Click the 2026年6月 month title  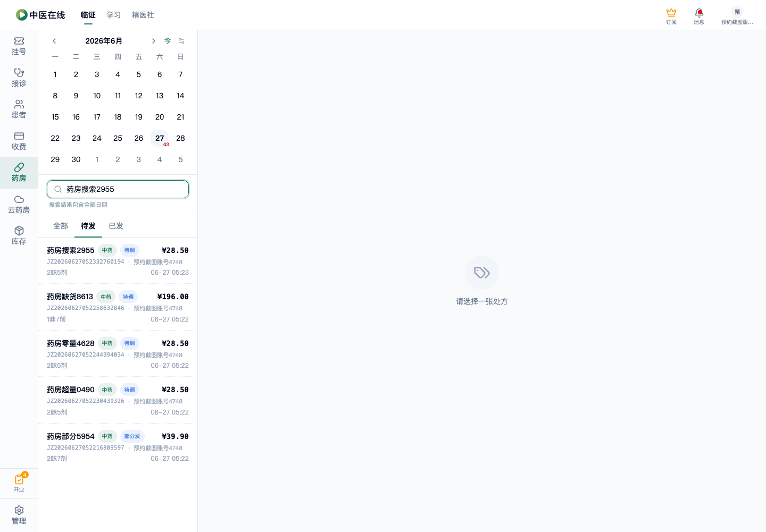104,41
